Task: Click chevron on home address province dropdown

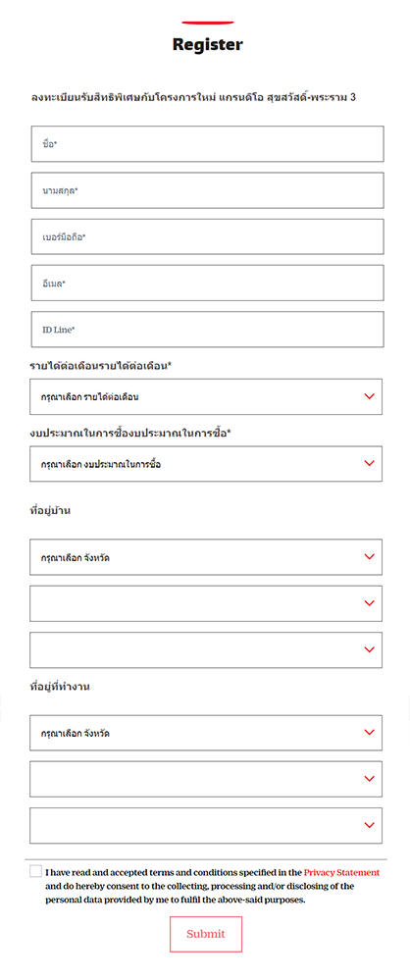Action: [369, 556]
